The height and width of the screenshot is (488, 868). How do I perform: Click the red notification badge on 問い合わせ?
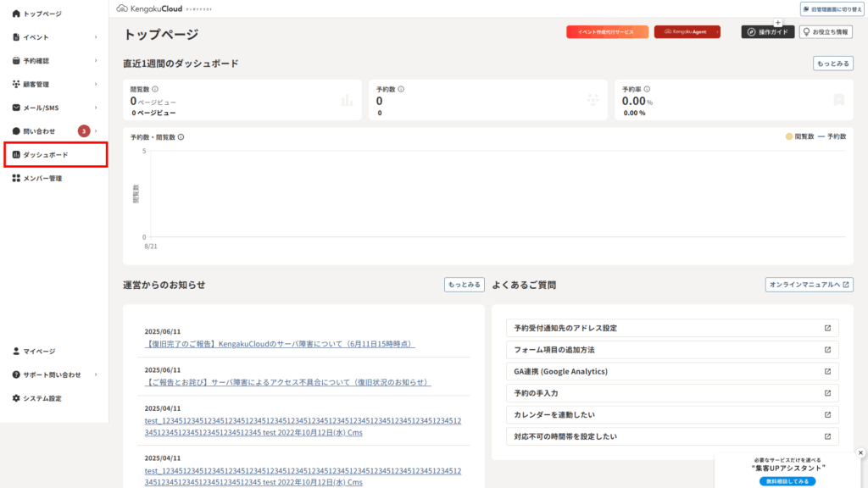pos(84,131)
